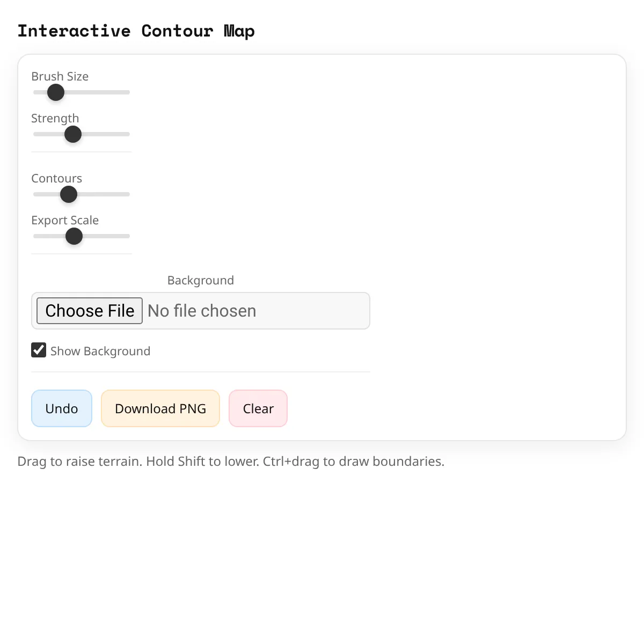Screen dimensions: 644x644
Task: Download the map as PNG
Action: click(160, 409)
